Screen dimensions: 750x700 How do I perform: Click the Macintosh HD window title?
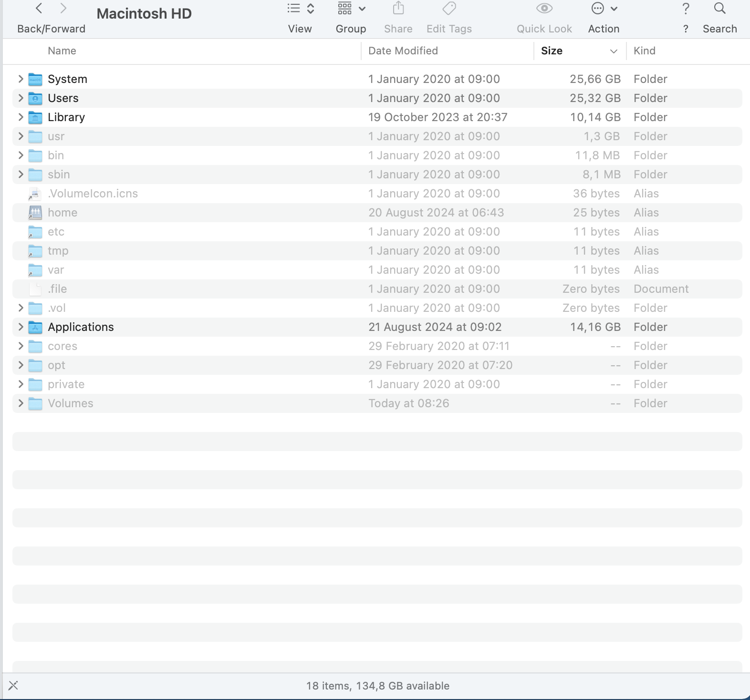(144, 14)
